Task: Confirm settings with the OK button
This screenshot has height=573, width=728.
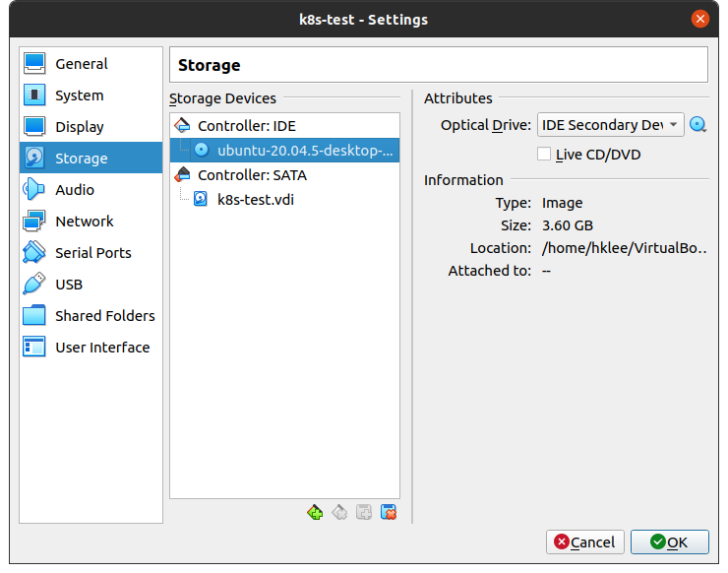Action: [670, 541]
